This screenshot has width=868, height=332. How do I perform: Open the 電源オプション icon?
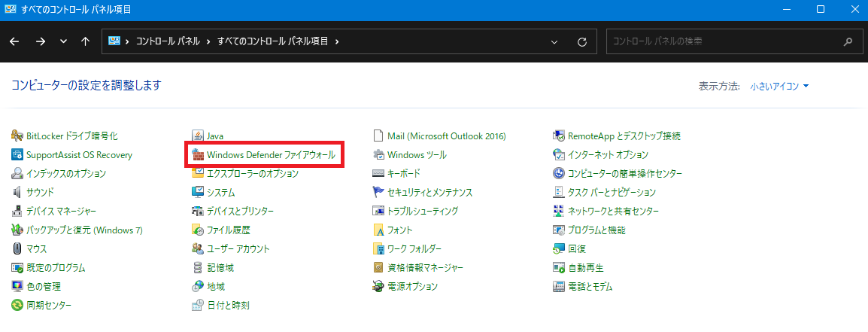click(x=378, y=287)
